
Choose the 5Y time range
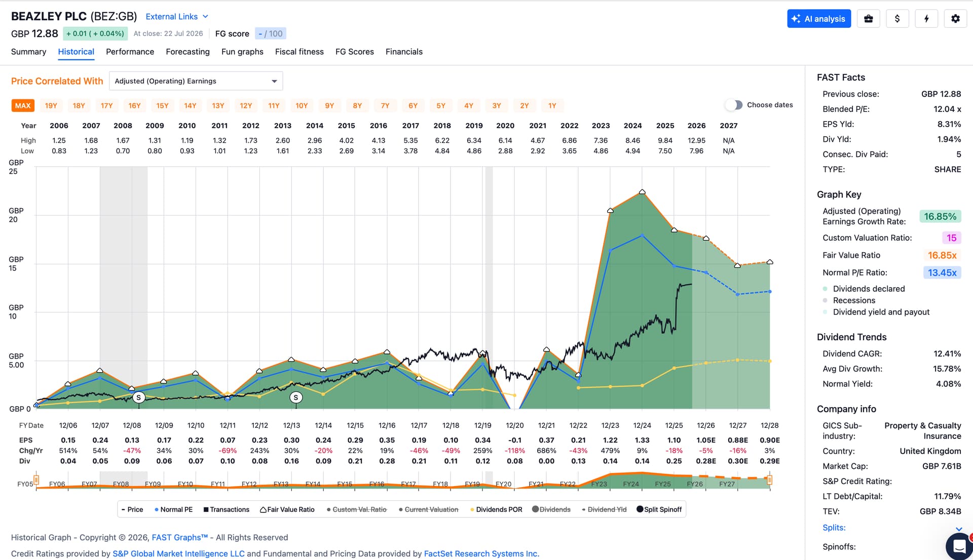pos(441,105)
